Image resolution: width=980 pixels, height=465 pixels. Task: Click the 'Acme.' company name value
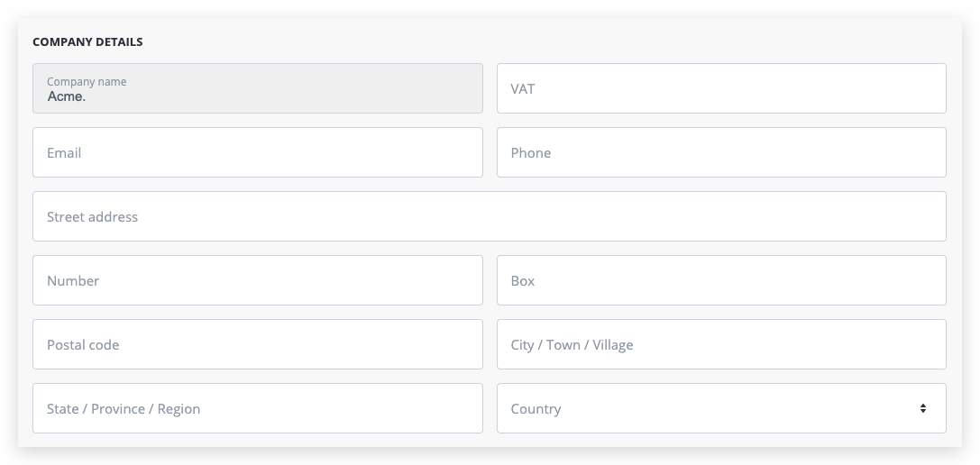pos(67,96)
